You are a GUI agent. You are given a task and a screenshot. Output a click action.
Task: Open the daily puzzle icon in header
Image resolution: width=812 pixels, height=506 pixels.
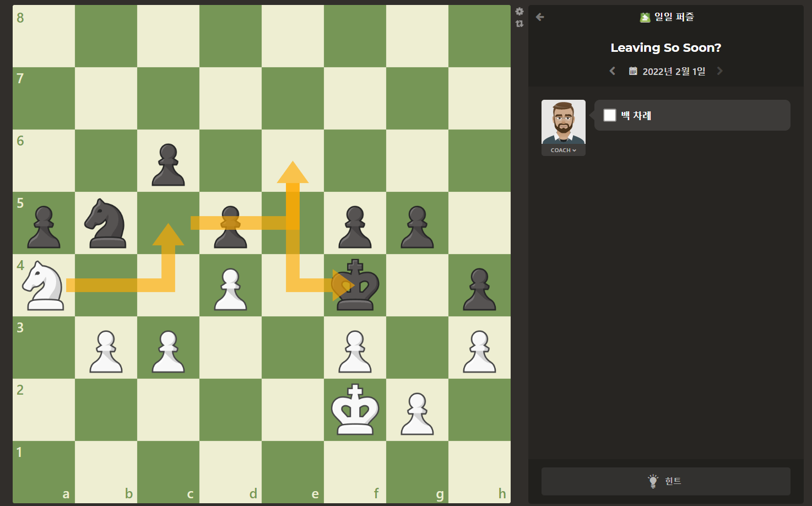coord(645,17)
